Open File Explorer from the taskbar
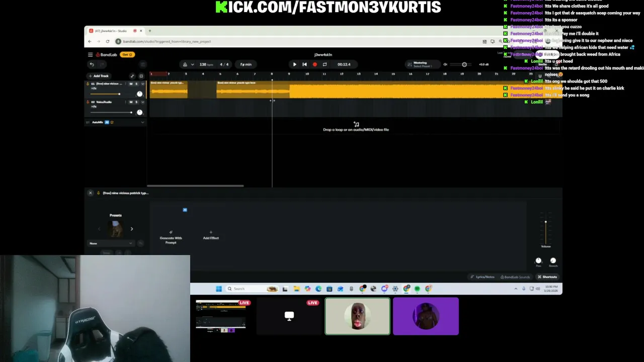 pos(296,289)
